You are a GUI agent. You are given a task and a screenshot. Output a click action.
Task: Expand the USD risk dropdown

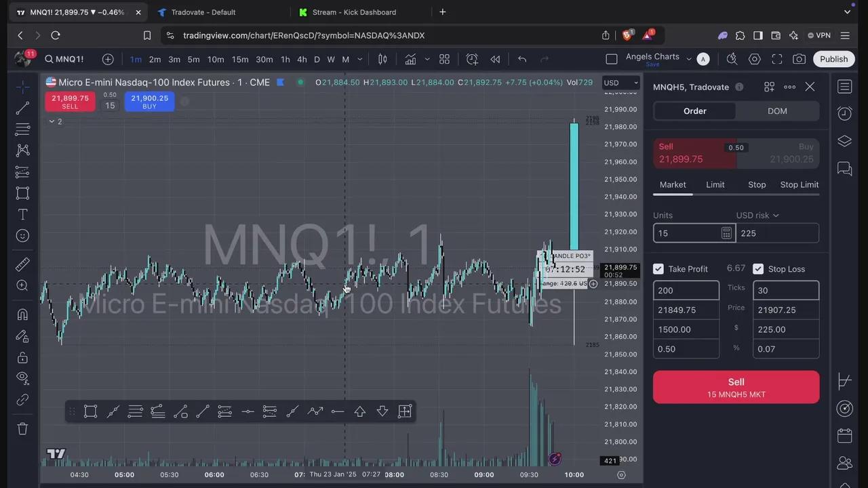[757, 216]
